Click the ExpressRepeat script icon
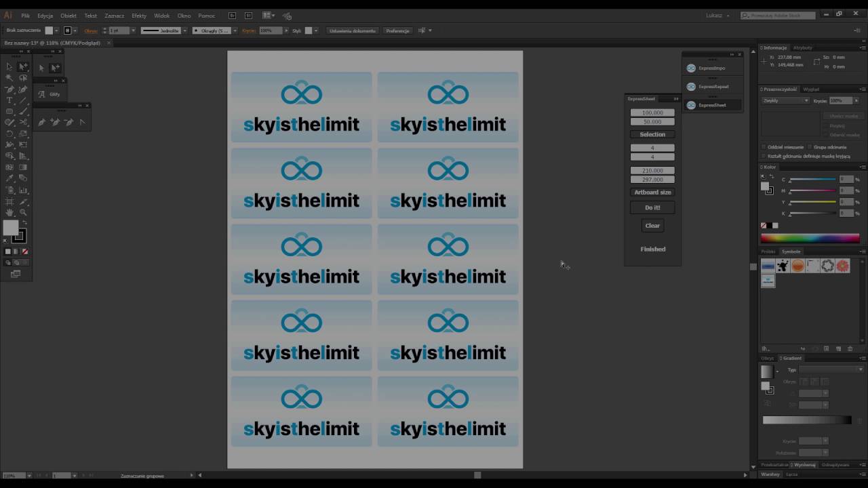The image size is (868, 488). 691,86
